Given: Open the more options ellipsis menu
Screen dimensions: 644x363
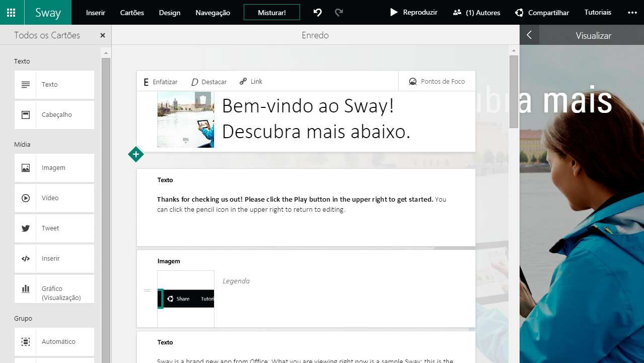Looking at the screenshot, I should click(632, 12).
